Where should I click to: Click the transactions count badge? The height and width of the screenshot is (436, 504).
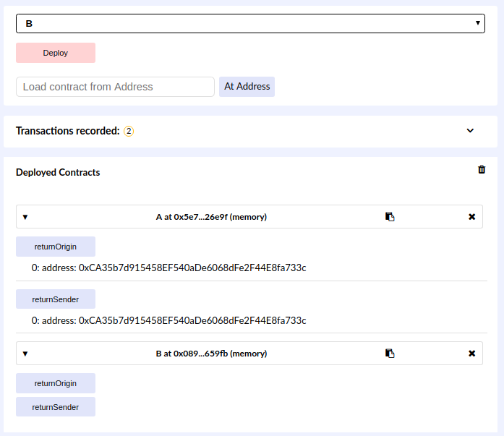(129, 132)
